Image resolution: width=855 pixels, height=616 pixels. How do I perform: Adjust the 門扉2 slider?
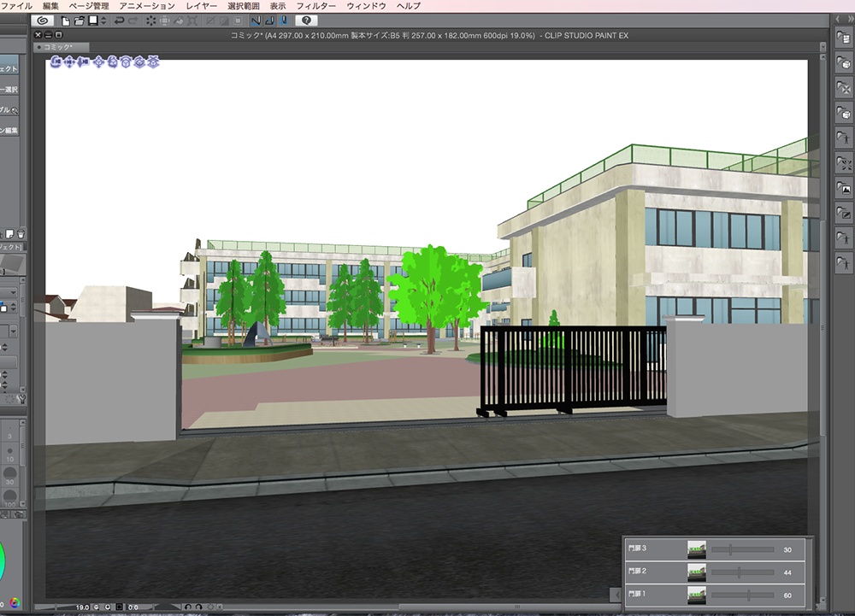(742, 572)
